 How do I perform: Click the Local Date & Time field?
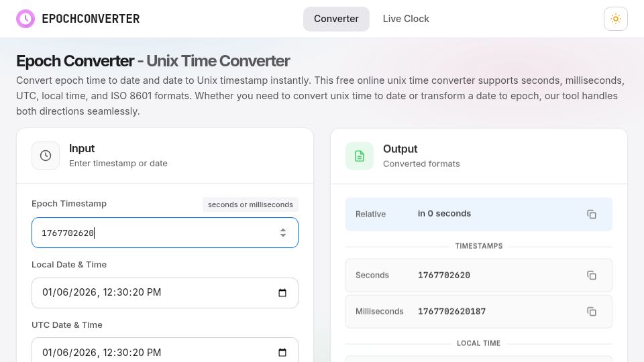coord(165,293)
